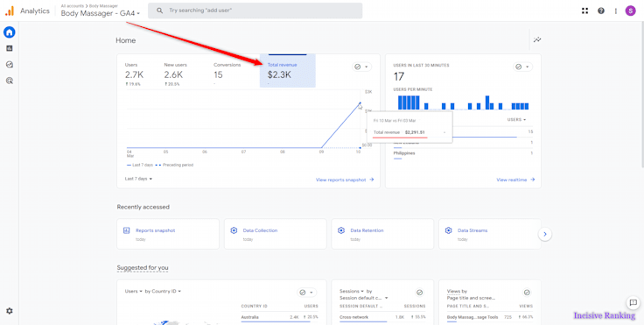Open Sessions metric dropdown
Viewport: 644px width, 325px height.
(352, 291)
